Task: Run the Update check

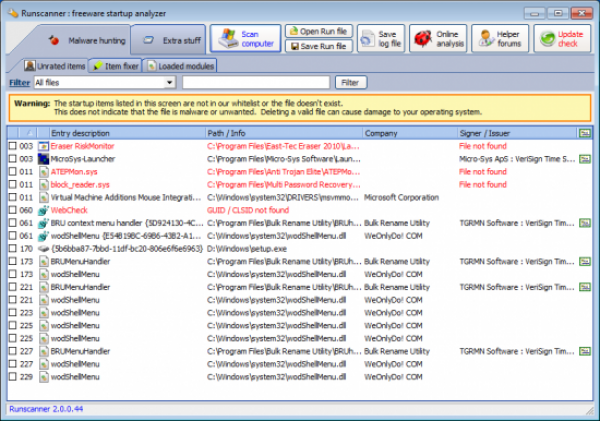Action: (560, 39)
